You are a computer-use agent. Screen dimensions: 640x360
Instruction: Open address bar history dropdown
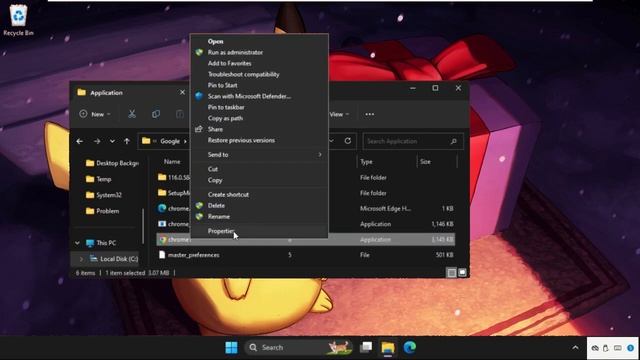331,141
